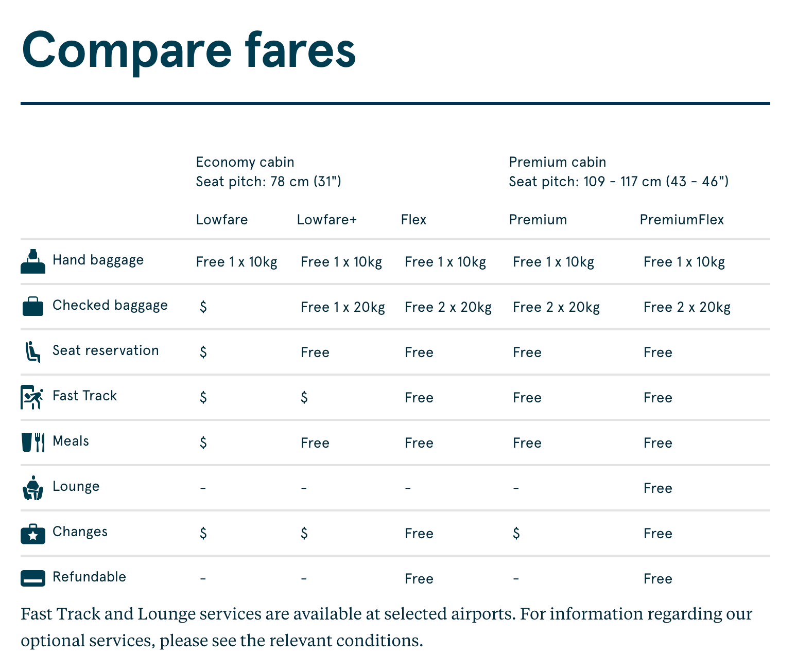Image resolution: width=796 pixels, height=672 pixels.
Task: Click the Seat reservation seat icon
Action: (32, 351)
